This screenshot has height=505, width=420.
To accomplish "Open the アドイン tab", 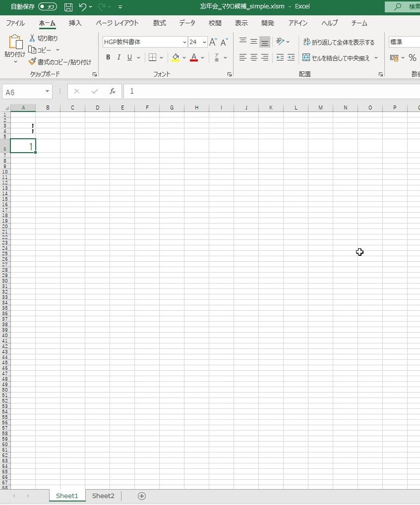I will [x=298, y=23].
